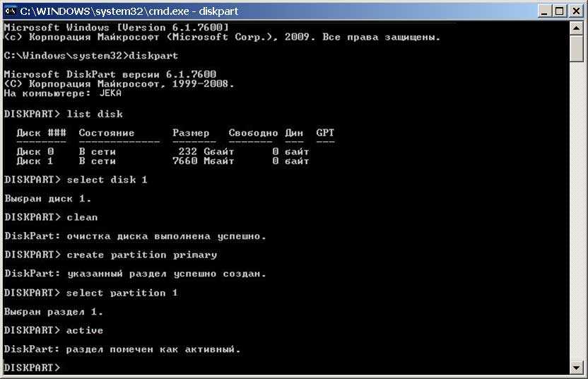This screenshot has height=379, width=588.
Task: Click the "active" command text
Action: click(x=85, y=330)
